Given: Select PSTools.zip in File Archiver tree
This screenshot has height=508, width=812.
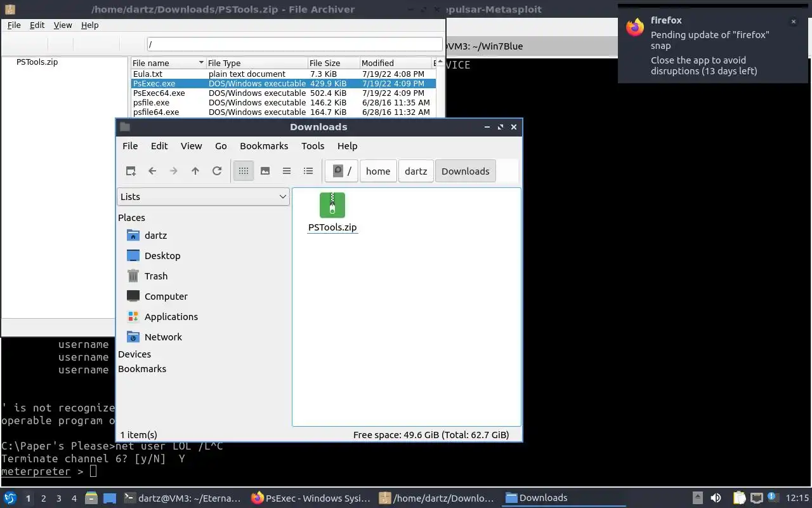Looking at the screenshot, I should point(37,62).
